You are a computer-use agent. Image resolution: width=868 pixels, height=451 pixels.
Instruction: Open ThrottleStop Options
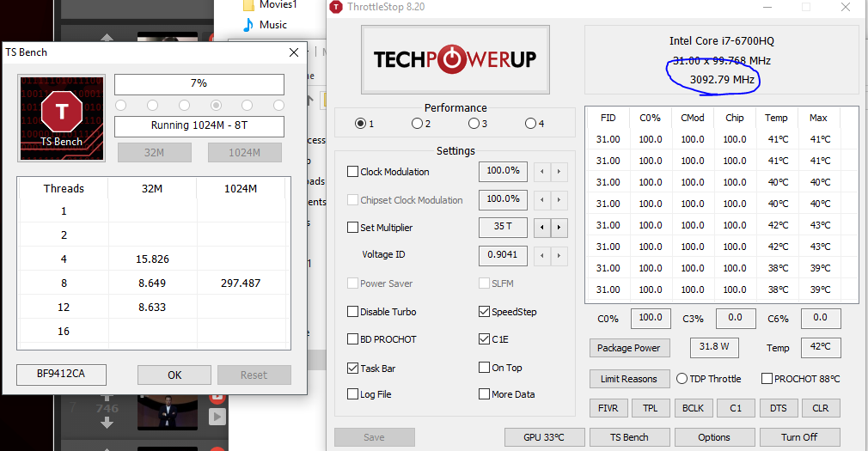pyautogui.click(x=714, y=437)
